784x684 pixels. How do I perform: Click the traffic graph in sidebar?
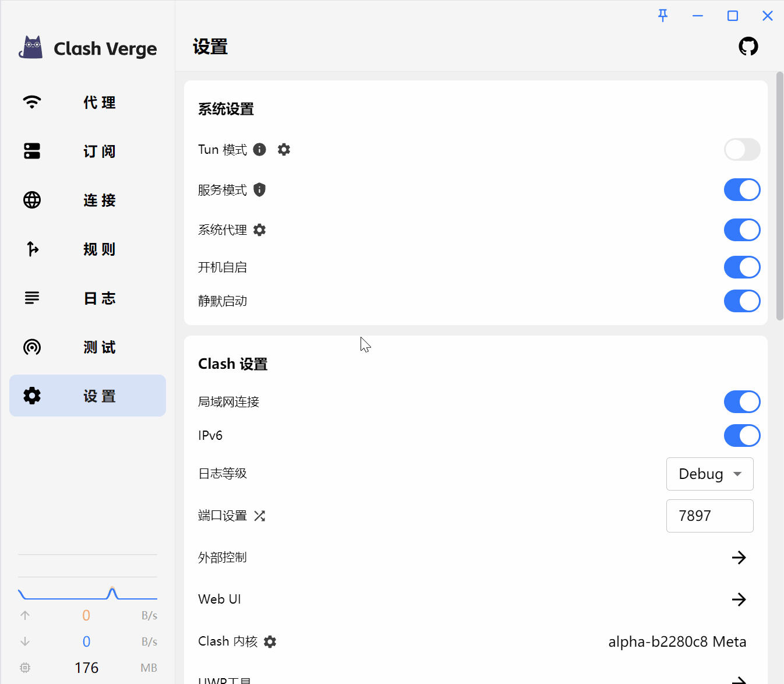(x=87, y=593)
